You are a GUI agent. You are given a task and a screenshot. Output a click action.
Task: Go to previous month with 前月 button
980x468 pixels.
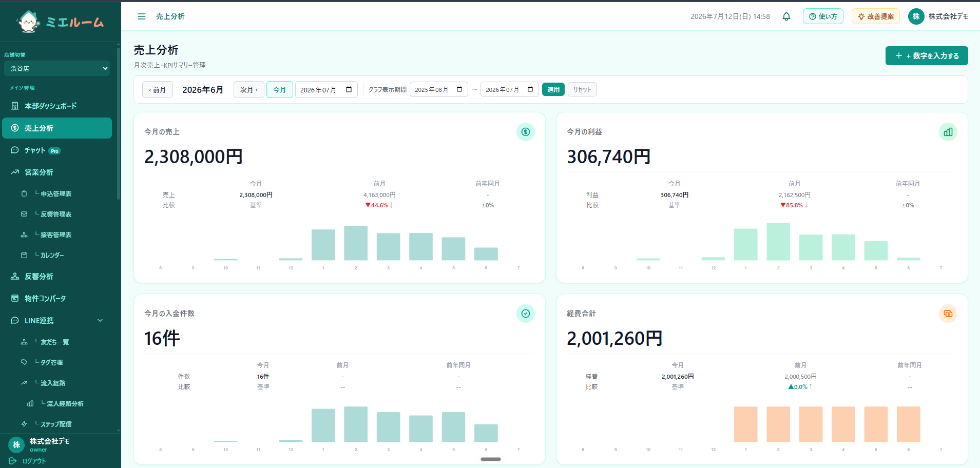158,90
